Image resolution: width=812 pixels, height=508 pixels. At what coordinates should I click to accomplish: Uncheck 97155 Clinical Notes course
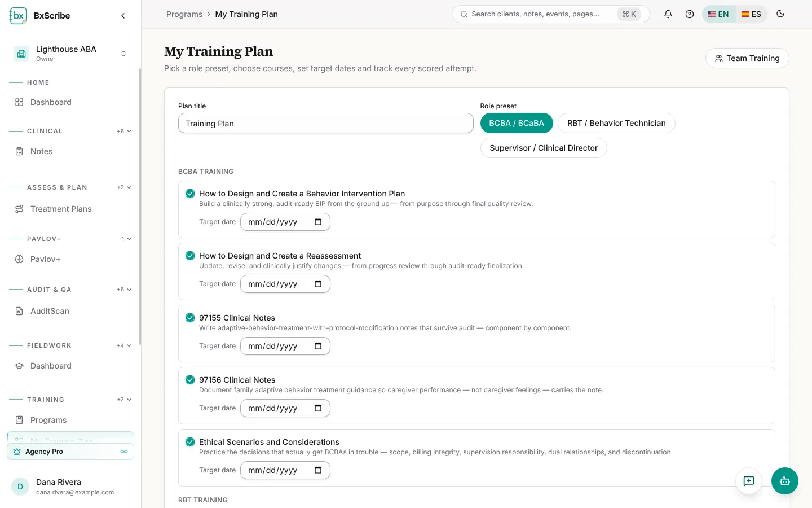click(190, 318)
